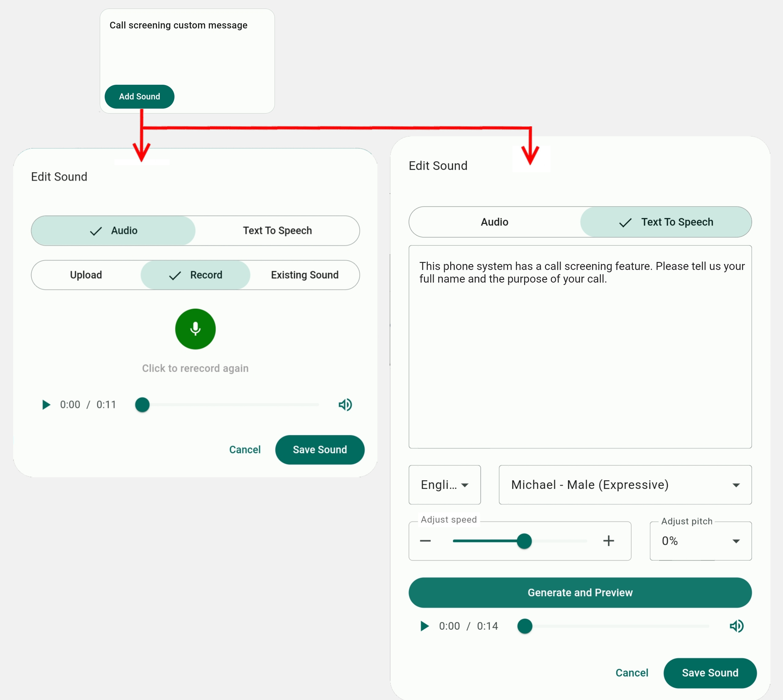Choose the Existing Sound option

(304, 275)
